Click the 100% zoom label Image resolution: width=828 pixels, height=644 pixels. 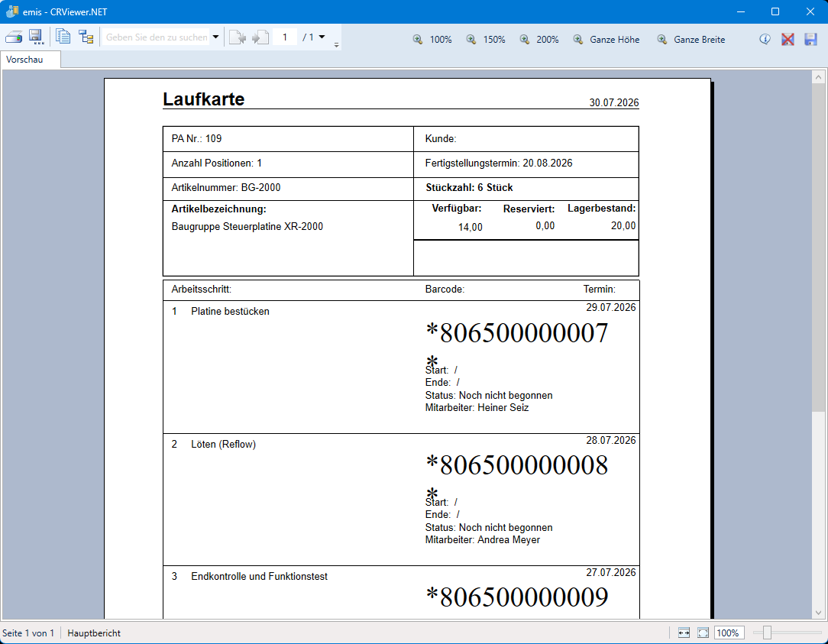click(441, 40)
